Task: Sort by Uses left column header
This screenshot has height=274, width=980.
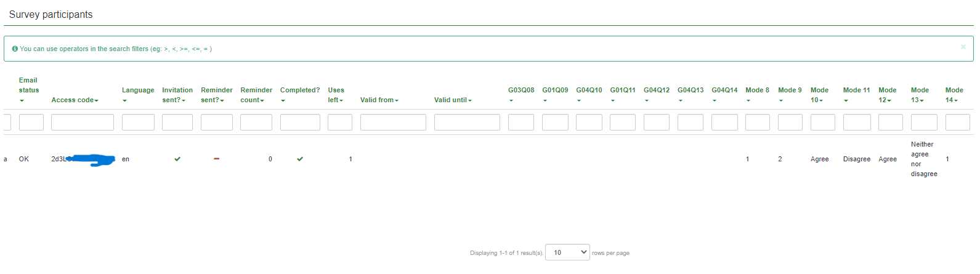Action: coord(336,95)
